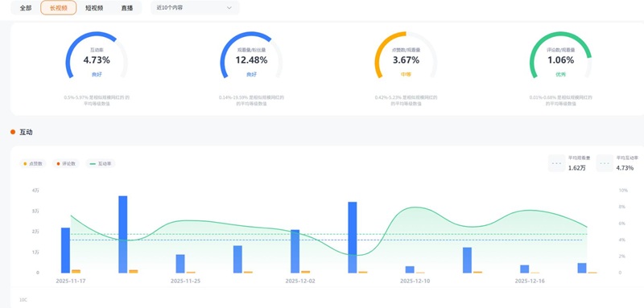Click the blue bar at 2025-12-02
This screenshot has height=308, width=644.
(295, 252)
